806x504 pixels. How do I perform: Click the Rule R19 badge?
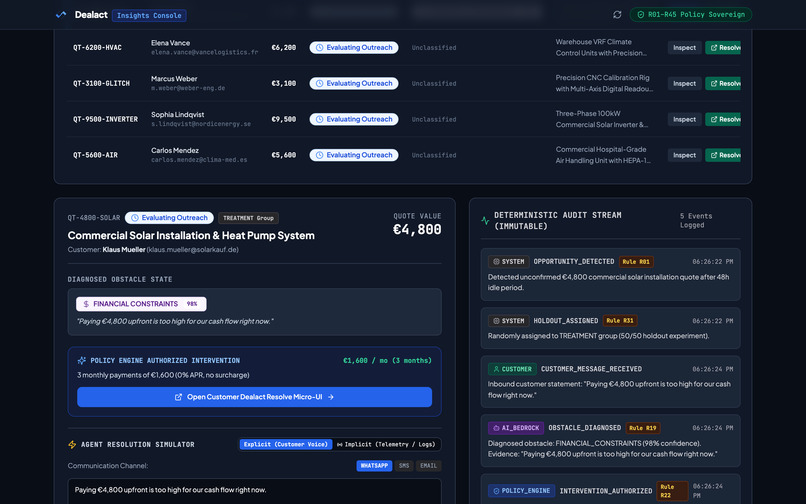pyautogui.click(x=643, y=428)
